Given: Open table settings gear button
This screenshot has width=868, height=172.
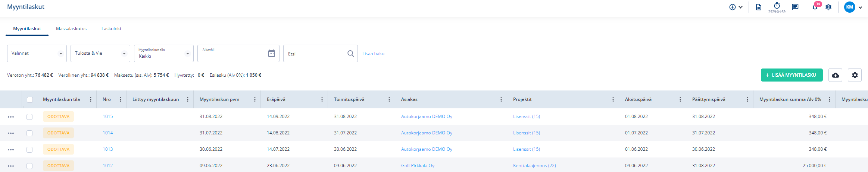Looking at the screenshot, I should click(855, 75).
